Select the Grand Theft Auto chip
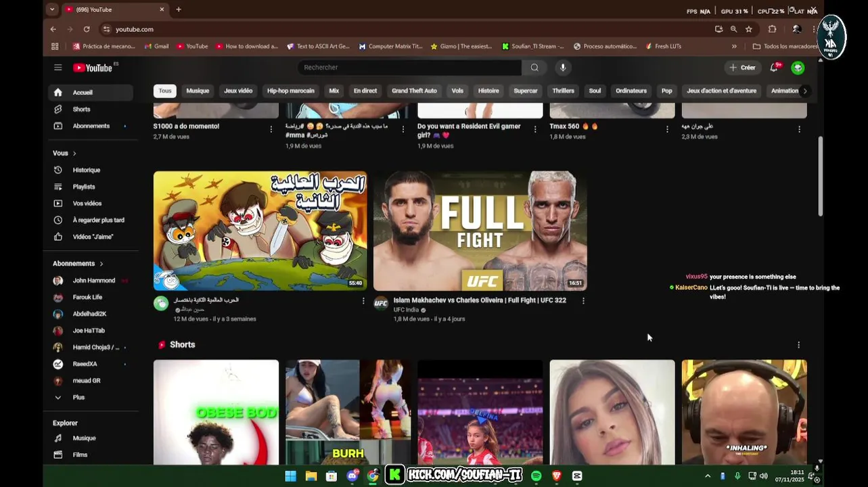Screen dimensions: 868x487 point(414,91)
